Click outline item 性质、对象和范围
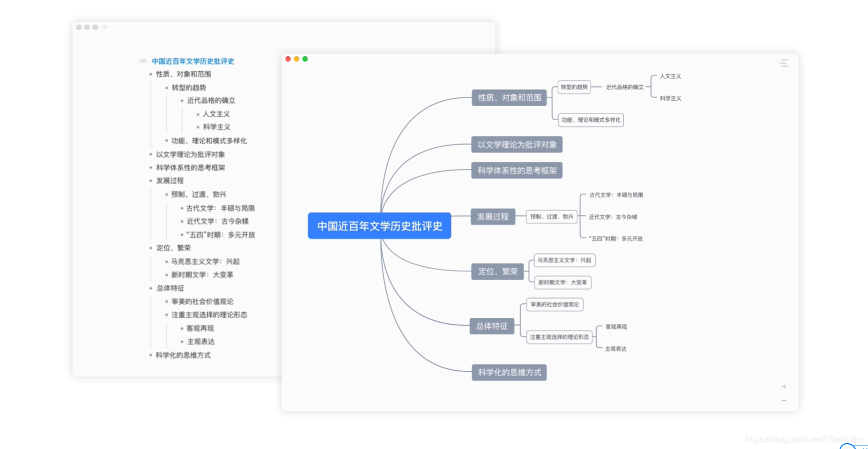868x449 pixels. [183, 74]
